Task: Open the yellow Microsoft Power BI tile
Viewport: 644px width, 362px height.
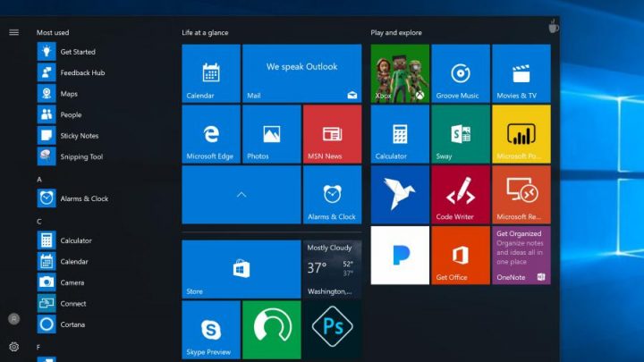Action: coord(521,134)
